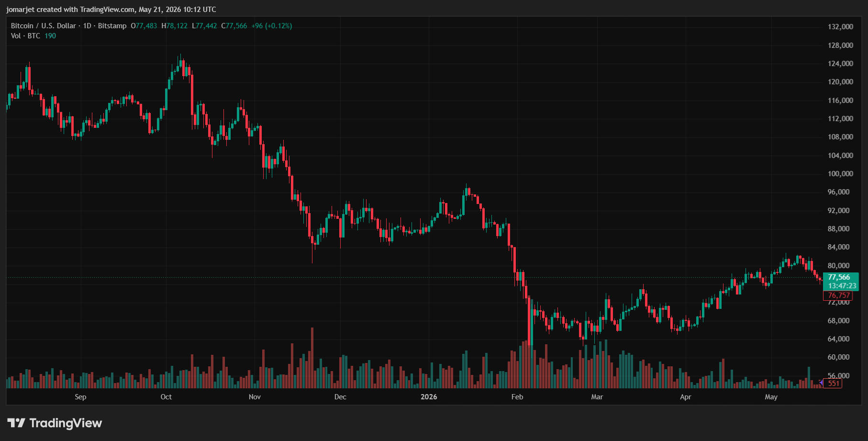This screenshot has height=441, width=868.
Task: Select the Nov label on time axis
Action: pos(255,397)
